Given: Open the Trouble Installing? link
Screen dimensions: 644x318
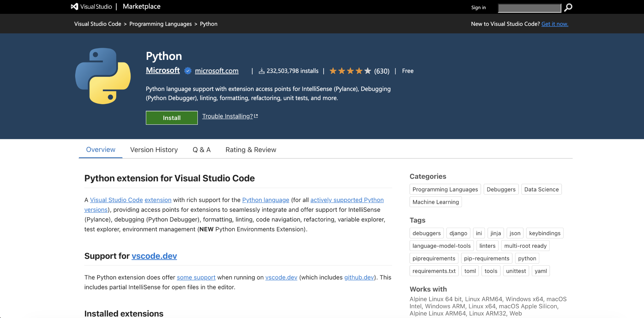Looking at the screenshot, I should point(230,116).
